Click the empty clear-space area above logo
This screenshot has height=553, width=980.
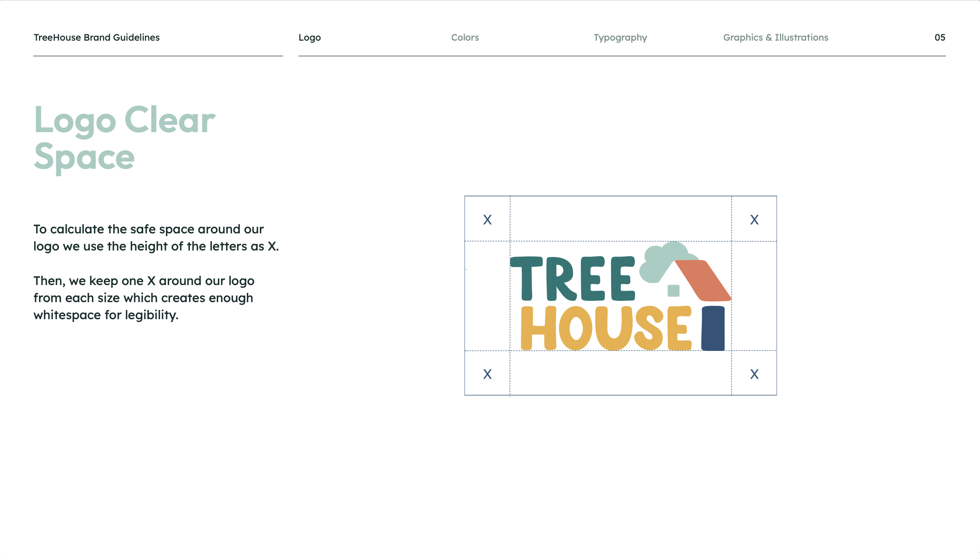click(x=621, y=219)
